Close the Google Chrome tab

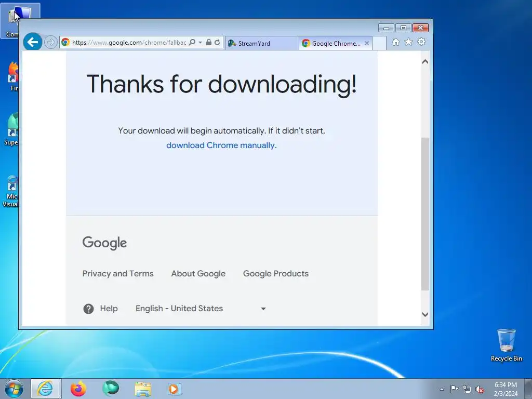367,44
